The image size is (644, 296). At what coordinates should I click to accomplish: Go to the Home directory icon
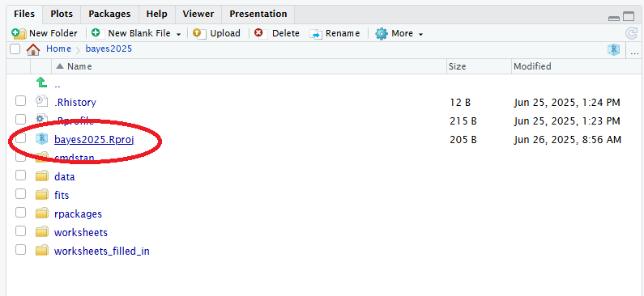[33, 49]
